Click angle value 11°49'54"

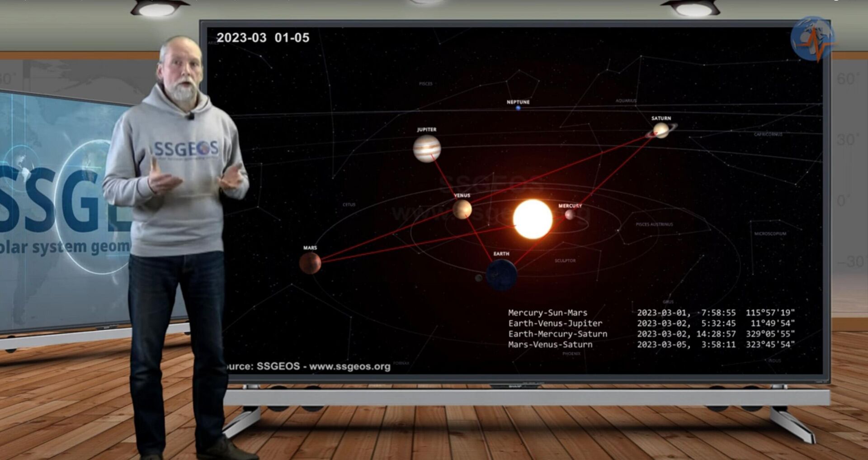tap(773, 323)
